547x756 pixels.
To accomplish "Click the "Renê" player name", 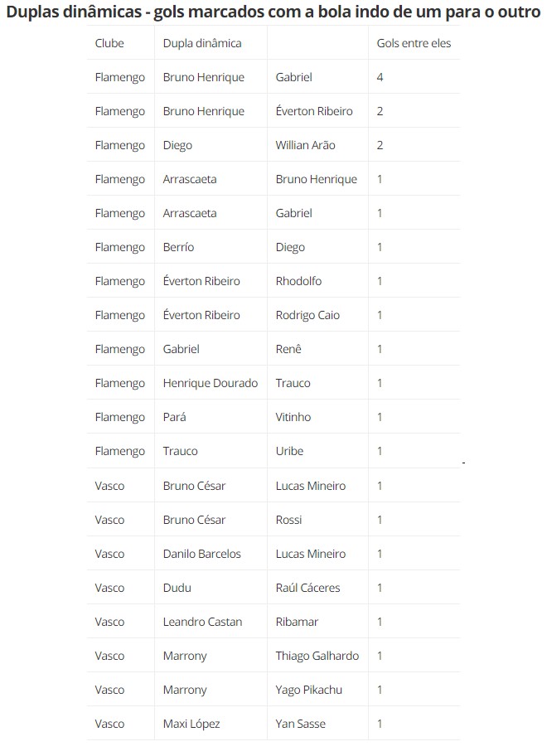I will (x=288, y=349).
